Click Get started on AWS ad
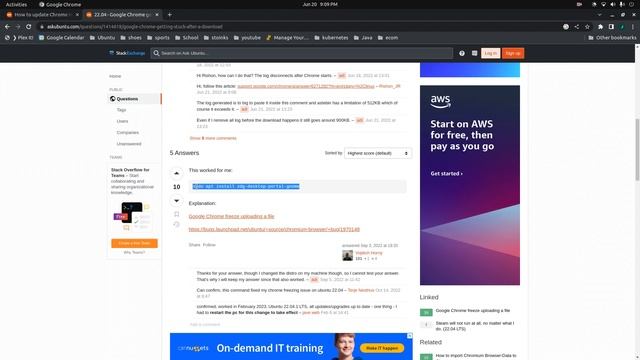The width and height of the screenshot is (640, 360). pyautogui.click(x=446, y=173)
